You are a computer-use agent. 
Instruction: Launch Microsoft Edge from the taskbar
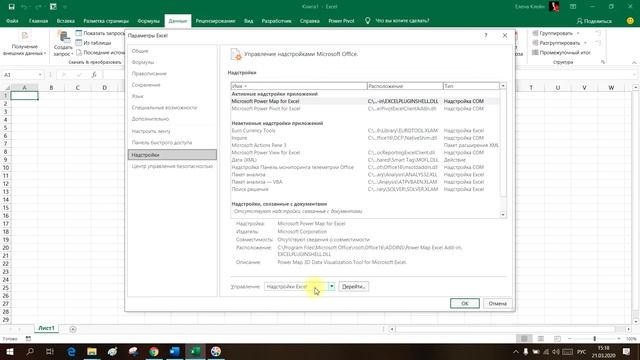pos(71,351)
